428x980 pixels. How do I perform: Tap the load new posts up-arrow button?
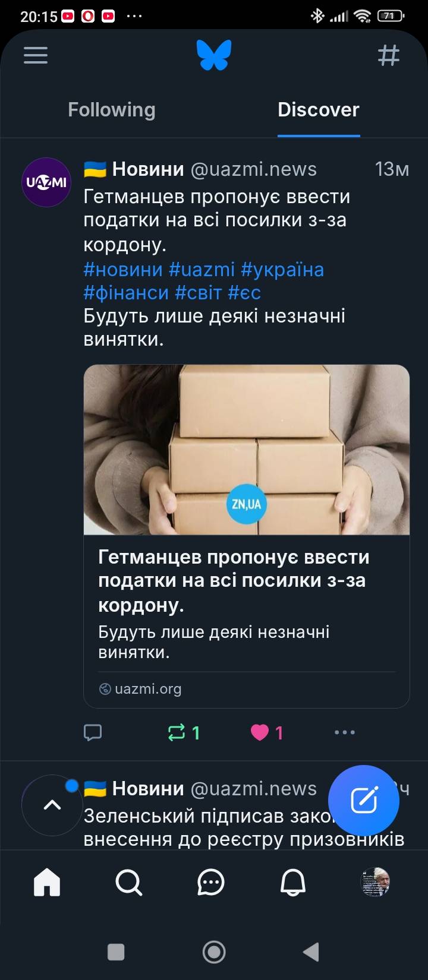(x=52, y=805)
